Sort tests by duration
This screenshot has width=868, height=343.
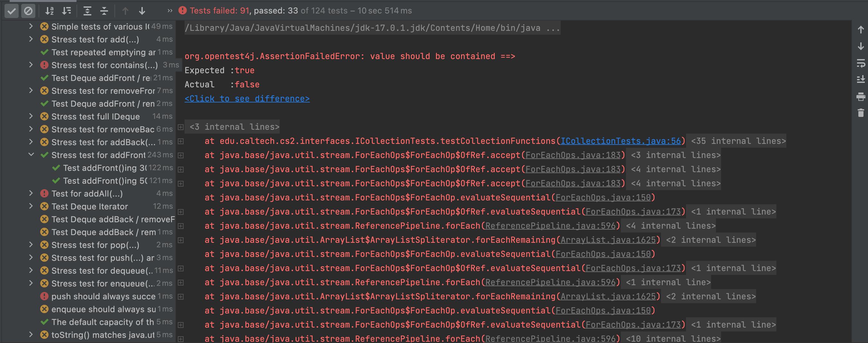66,11
